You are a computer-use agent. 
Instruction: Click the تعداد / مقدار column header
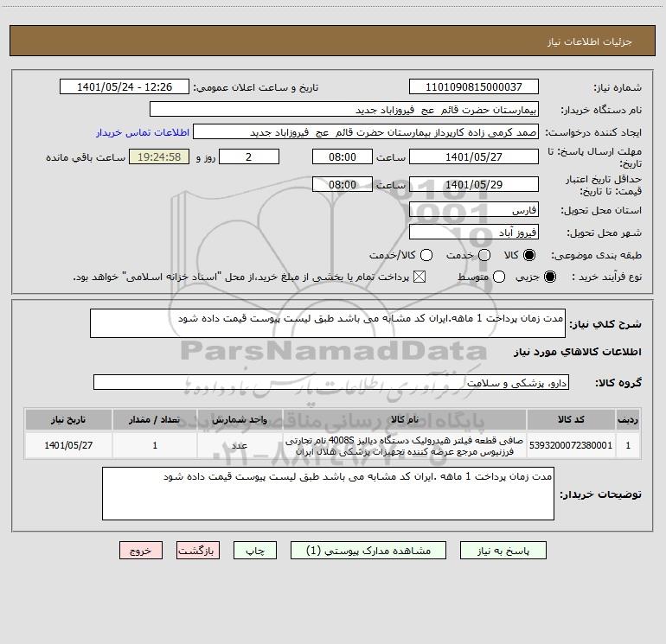coord(155,419)
